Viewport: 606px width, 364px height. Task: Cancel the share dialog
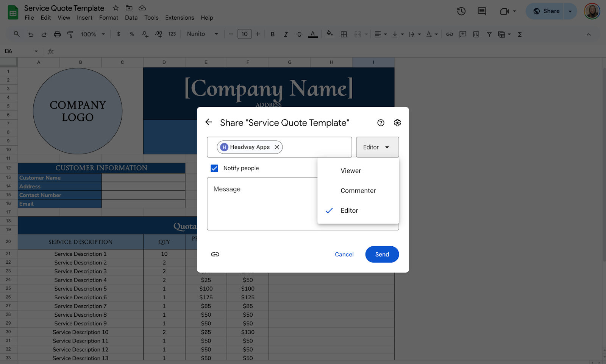344,254
